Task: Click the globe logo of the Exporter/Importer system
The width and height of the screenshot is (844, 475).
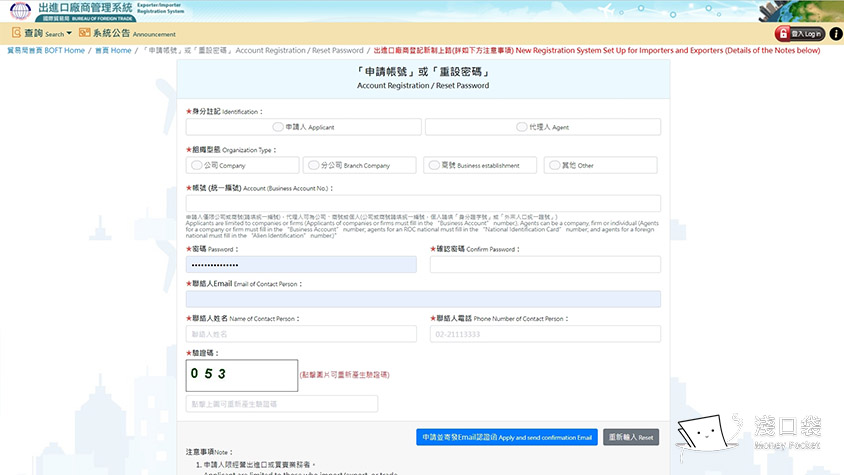Action: [20, 11]
